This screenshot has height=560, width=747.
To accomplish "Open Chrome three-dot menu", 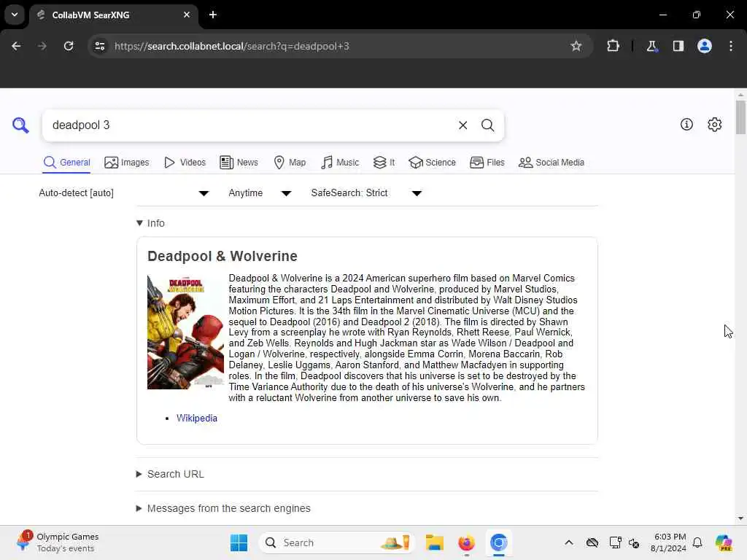I will coord(731,46).
